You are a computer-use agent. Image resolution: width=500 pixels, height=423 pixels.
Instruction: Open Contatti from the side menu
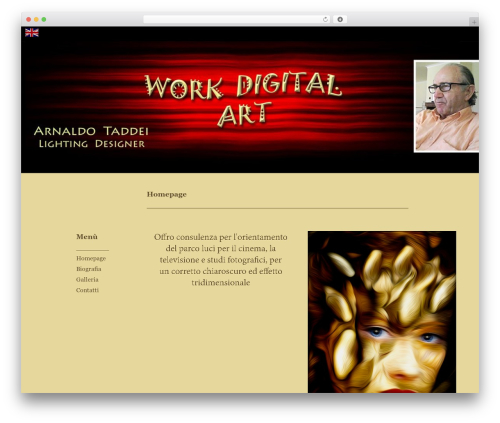pyautogui.click(x=87, y=290)
